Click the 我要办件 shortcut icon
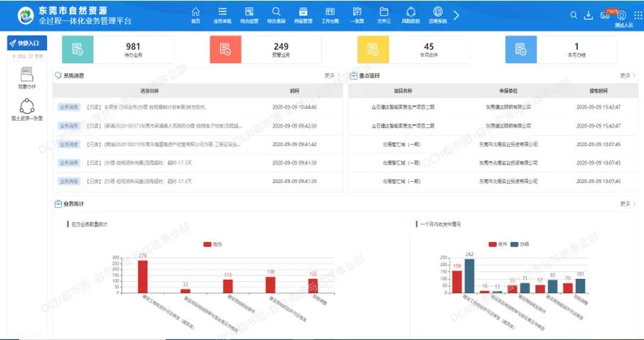644x340 pixels. (27, 77)
